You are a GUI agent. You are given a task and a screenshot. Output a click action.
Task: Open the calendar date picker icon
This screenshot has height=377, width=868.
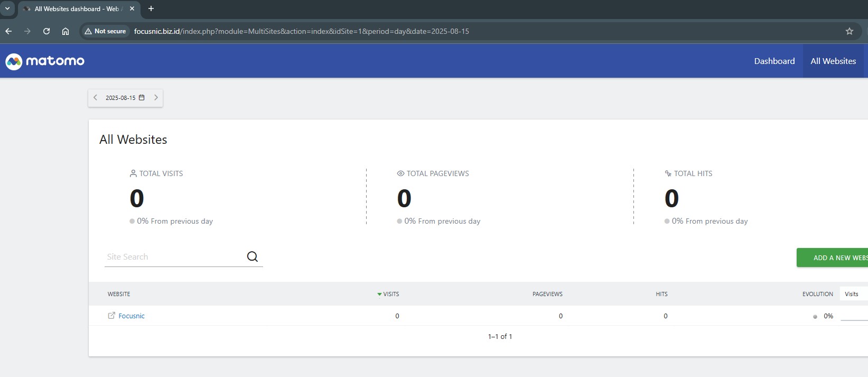(142, 98)
